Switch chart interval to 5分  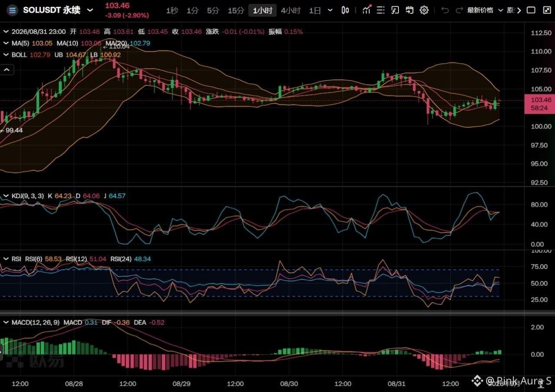(213, 10)
